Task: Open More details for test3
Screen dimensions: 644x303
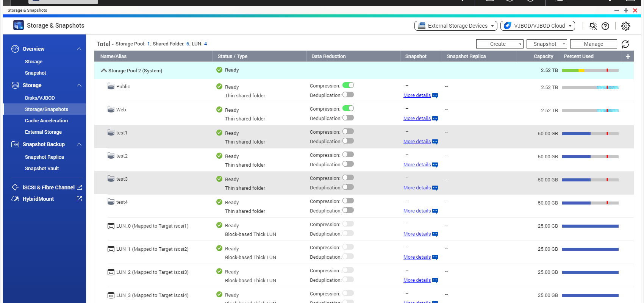Action: click(417, 188)
